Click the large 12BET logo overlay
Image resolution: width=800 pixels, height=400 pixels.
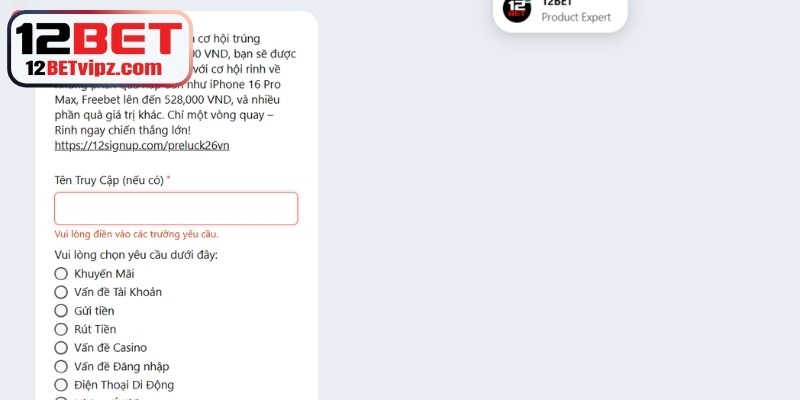[101, 48]
